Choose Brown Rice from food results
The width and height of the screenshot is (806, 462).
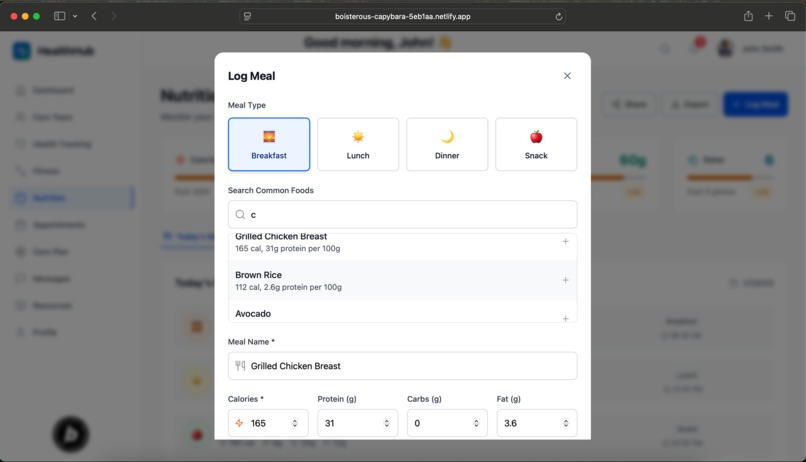click(x=402, y=280)
